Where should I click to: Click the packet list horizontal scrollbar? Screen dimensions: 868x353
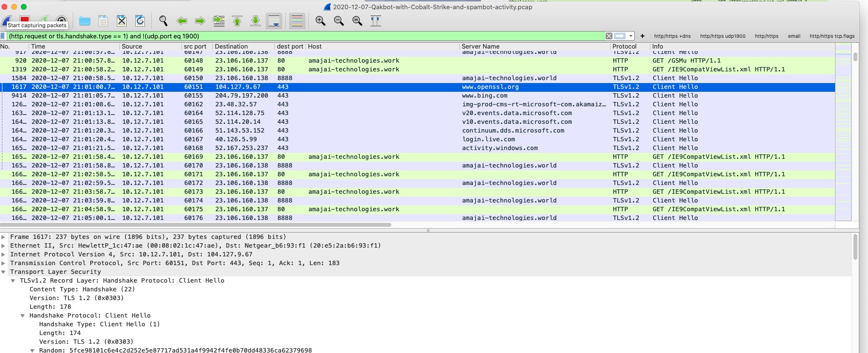(195, 225)
